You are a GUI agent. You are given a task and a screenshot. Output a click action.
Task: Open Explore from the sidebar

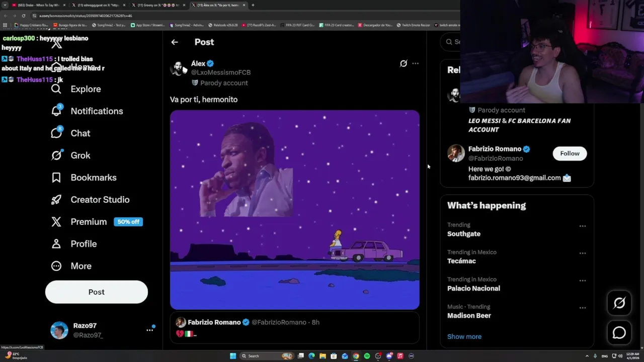coord(76,89)
